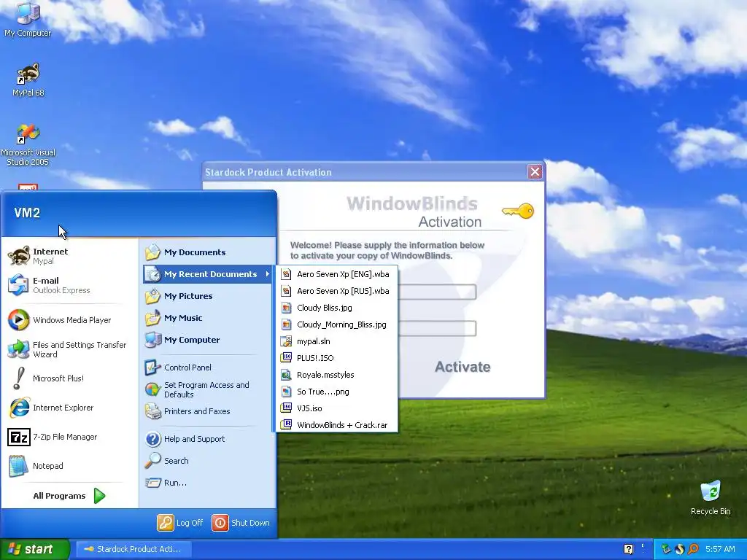
Task: Open Aero Seven Xp [RUS].wba
Action: pos(336,291)
